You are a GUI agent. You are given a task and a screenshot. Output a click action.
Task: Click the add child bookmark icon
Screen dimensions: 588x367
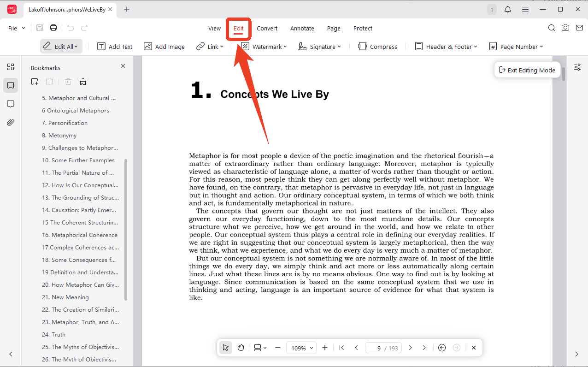click(x=49, y=82)
